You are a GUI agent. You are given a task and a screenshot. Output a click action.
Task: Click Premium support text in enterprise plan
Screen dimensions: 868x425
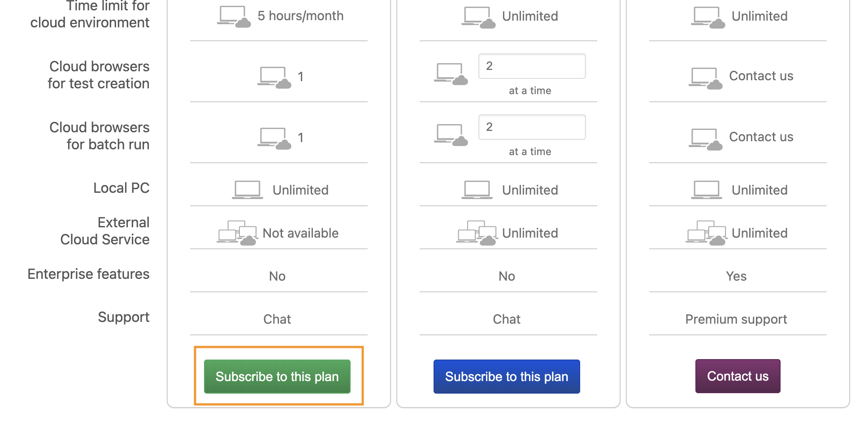[736, 319]
